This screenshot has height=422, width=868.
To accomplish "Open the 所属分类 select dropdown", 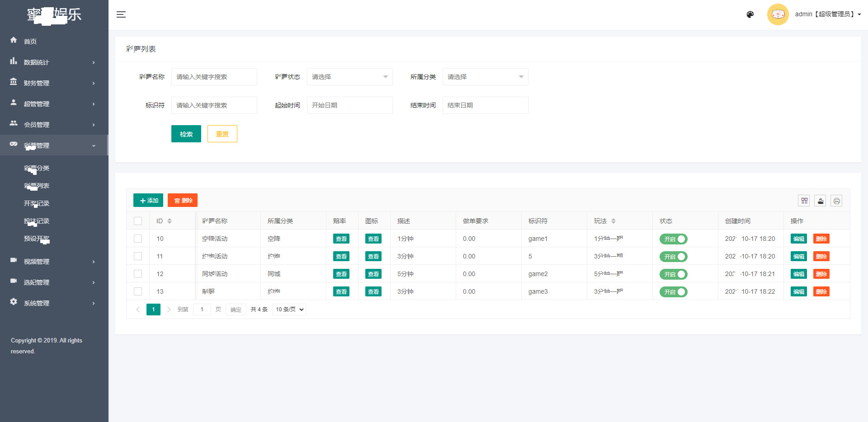I will [x=486, y=77].
